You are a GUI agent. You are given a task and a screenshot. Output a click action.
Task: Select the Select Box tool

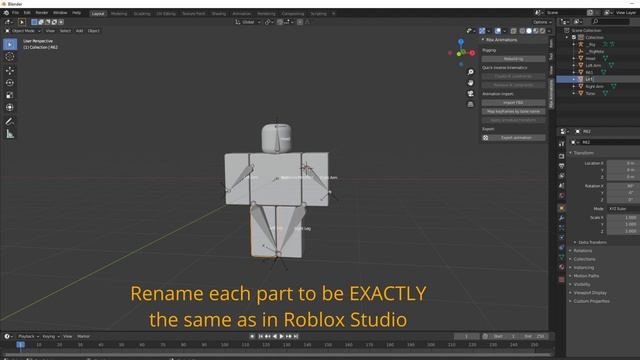point(10,44)
